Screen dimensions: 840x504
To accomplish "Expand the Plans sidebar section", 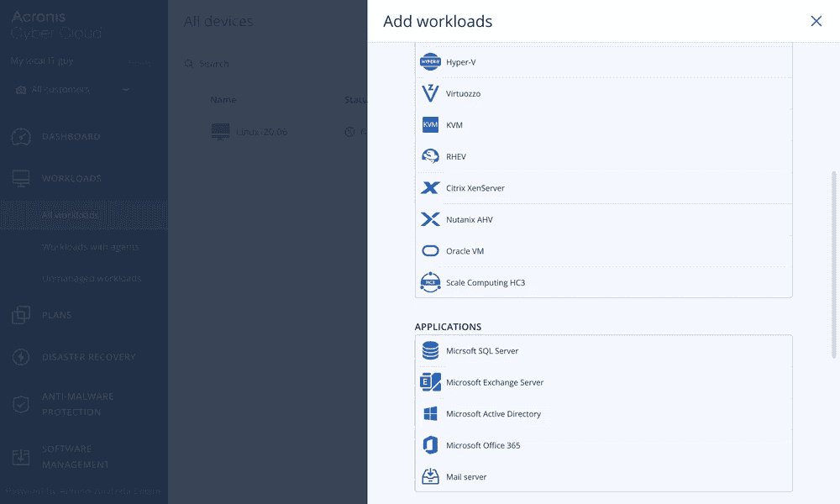I will (56, 315).
